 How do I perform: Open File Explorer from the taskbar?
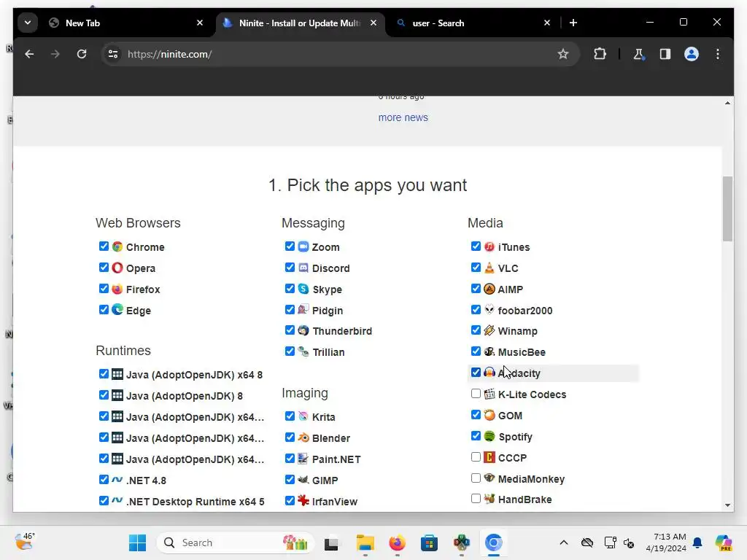[x=365, y=542]
